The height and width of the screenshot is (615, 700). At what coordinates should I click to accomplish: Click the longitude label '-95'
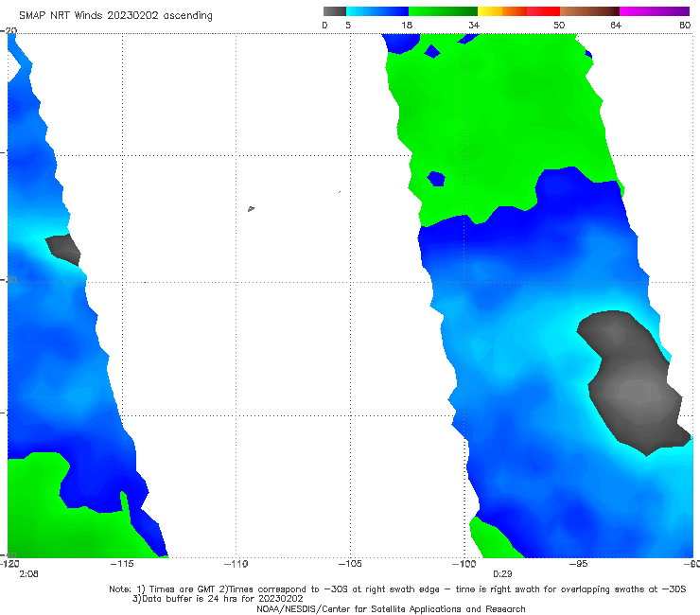point(579,564)
